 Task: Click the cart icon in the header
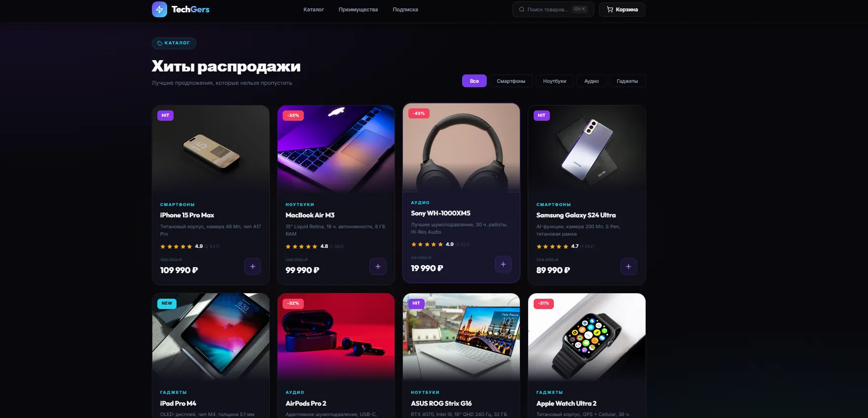(610, 9)
